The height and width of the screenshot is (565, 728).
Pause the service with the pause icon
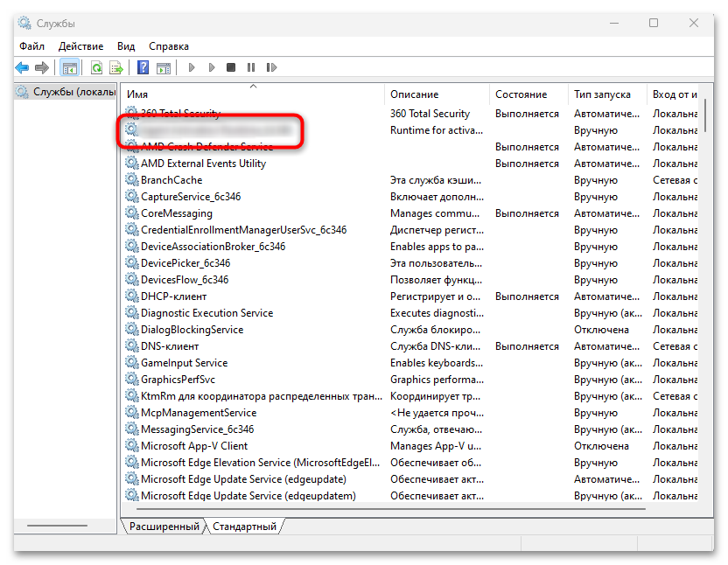point(251,67)
